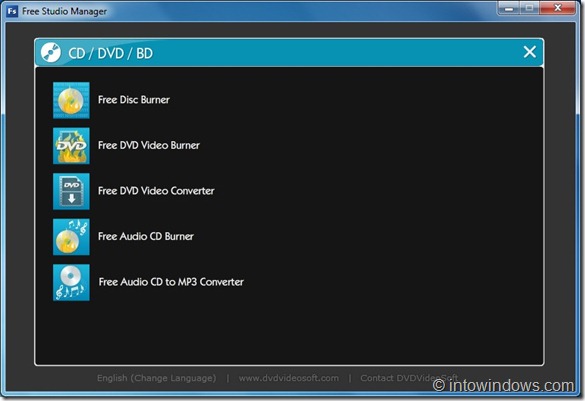Visit the www.dvdvideosoft.com link

[x=289, y=378]
